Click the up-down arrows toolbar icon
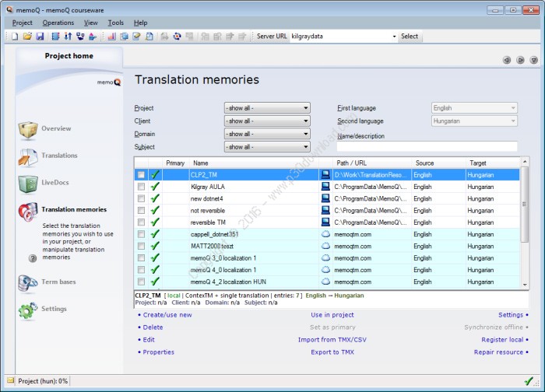 pyautogui.click(x=68, y=36)
